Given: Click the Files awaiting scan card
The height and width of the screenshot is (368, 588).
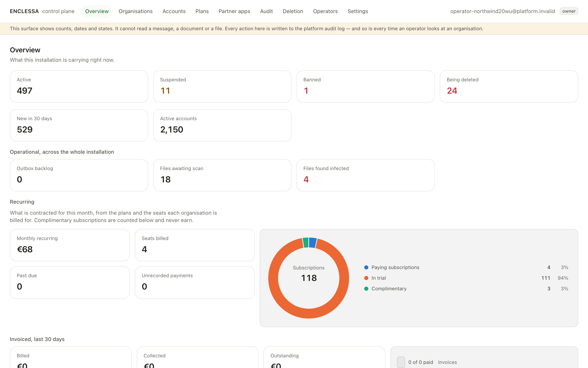Looking at the screenshot, I should [222, 175].
